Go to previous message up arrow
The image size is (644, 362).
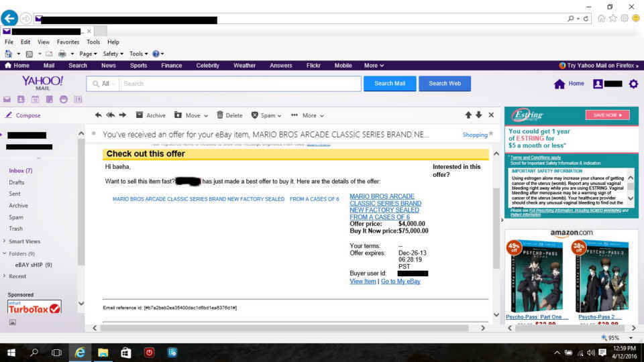click(x=468, y=115)
